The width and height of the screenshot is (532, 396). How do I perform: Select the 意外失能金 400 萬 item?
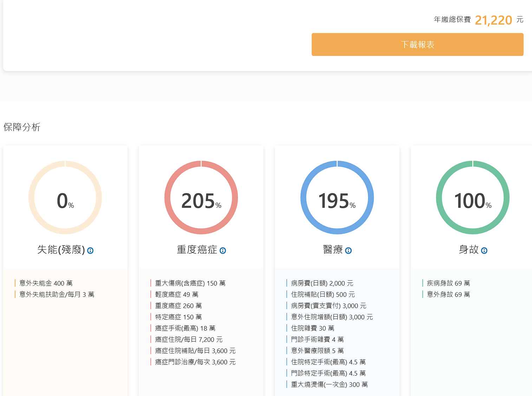coord(46,283)
